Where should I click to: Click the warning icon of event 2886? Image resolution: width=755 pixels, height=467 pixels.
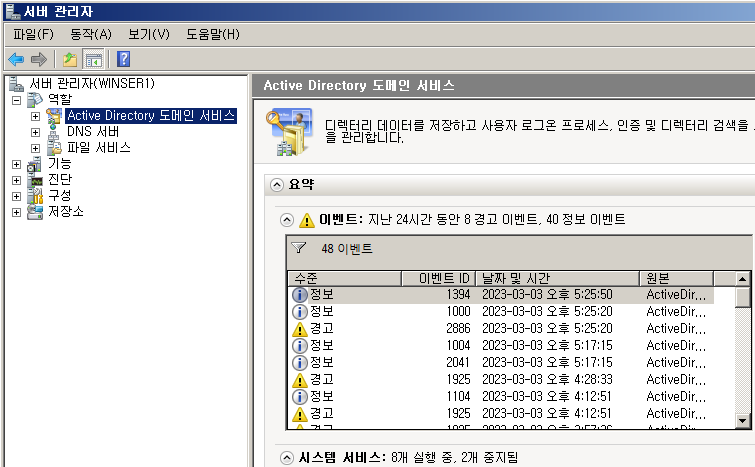tap(299, 329)
